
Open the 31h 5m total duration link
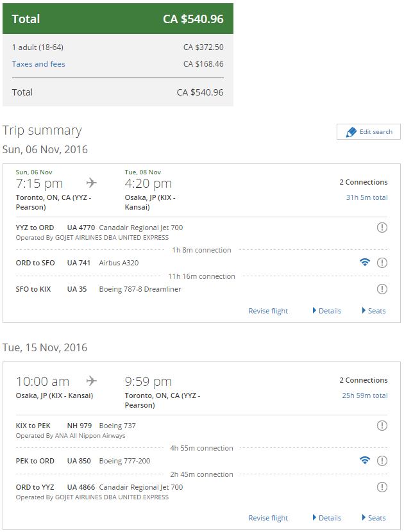(x=367, y=197)
